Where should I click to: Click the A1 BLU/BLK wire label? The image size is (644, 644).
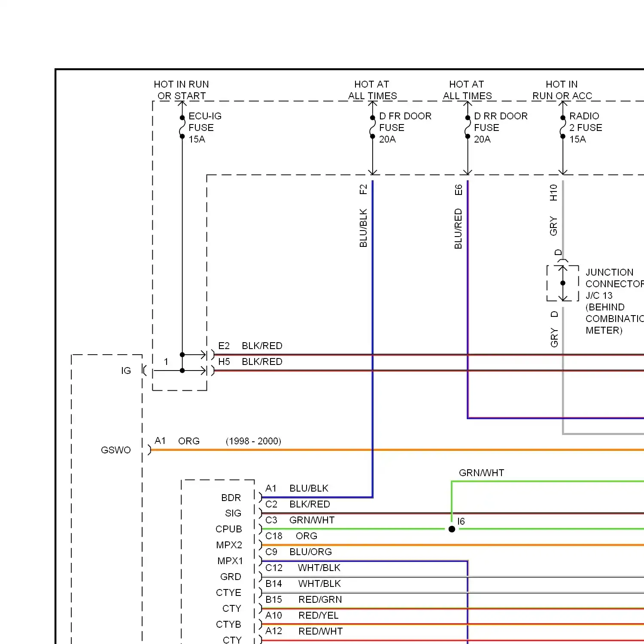(x=297, y=488)
